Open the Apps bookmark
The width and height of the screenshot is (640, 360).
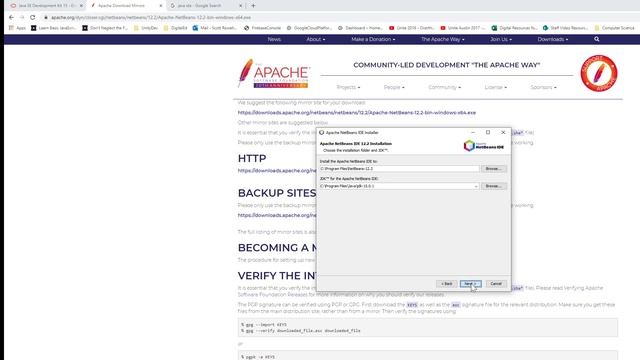pyautogui.click(x=18, y=28)
